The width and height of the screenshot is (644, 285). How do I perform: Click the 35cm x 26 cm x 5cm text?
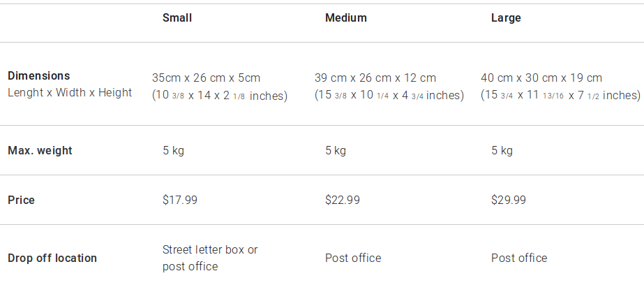206,78
